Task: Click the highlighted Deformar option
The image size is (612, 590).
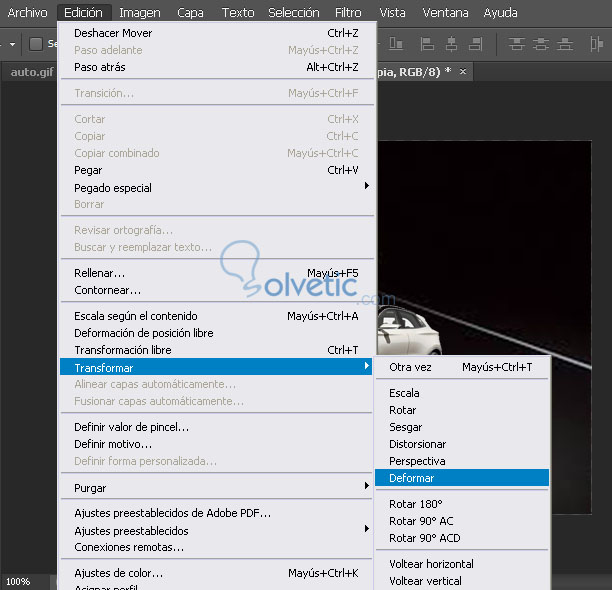Action: pyautogui.click(x=462, y=478)
